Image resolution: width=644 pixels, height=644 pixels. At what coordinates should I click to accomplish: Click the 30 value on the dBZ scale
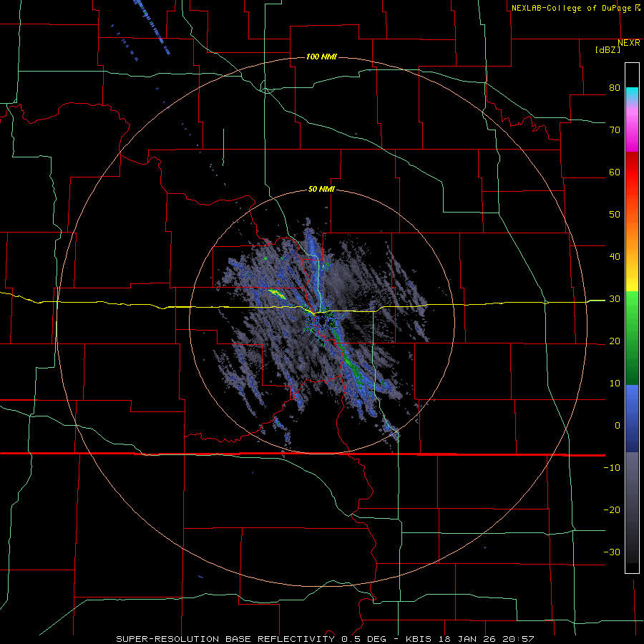(615, 299)
